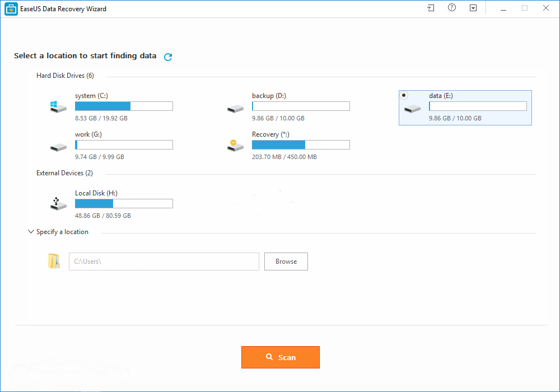Open the help question mark icon
Viewport: 560px width, 392px height.
pyautogui.click(x=452, y=7)
